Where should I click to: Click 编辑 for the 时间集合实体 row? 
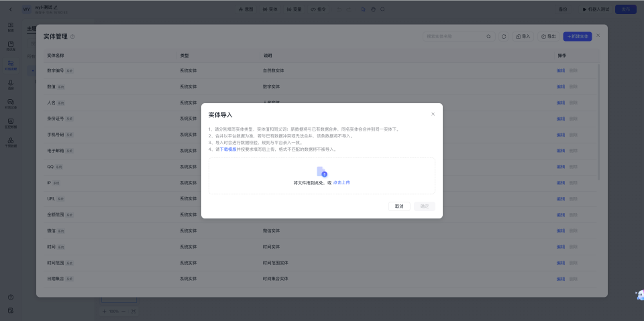click(x=560, y=278)
